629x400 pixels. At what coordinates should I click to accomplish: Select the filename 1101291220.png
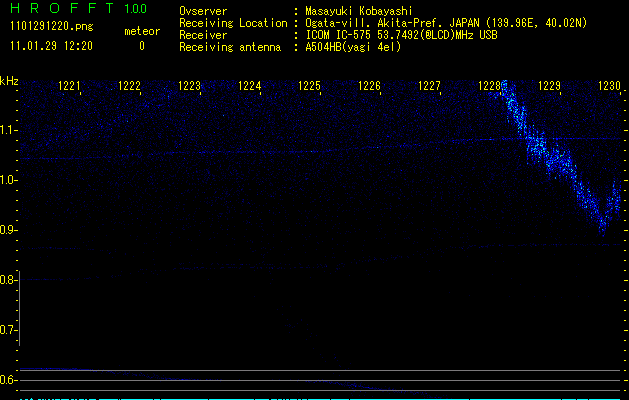tap(52, 27)
